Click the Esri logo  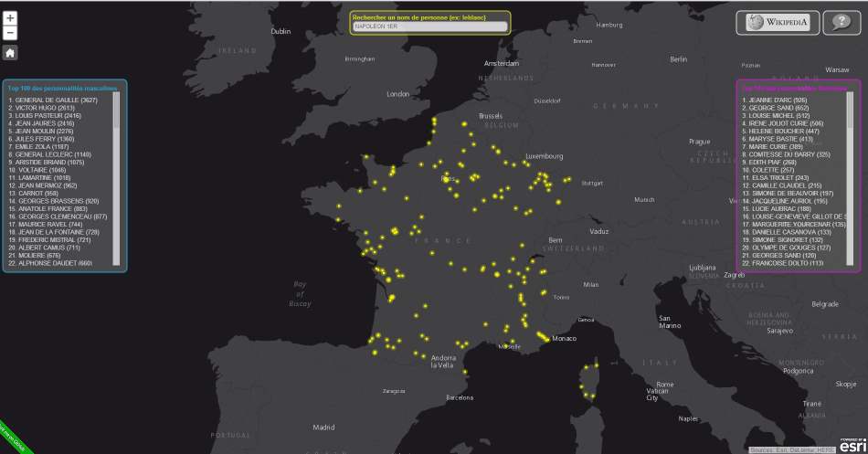[849, 442]
